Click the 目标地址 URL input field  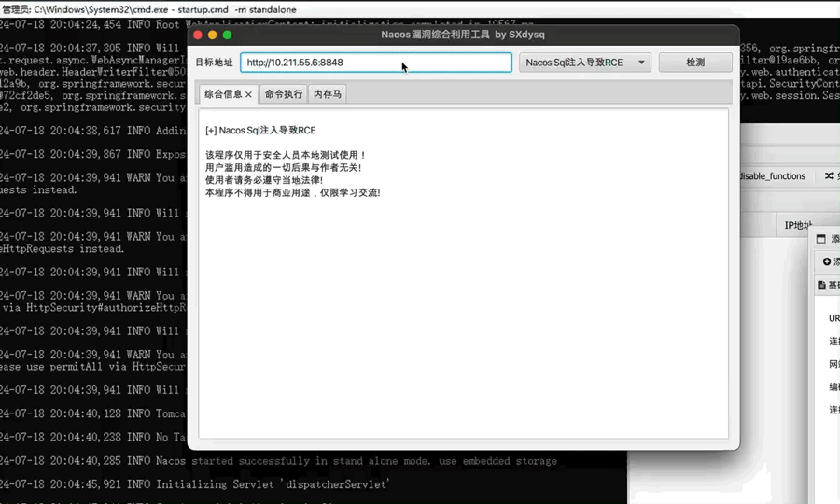pyautogui.click(x=376, y=62)
